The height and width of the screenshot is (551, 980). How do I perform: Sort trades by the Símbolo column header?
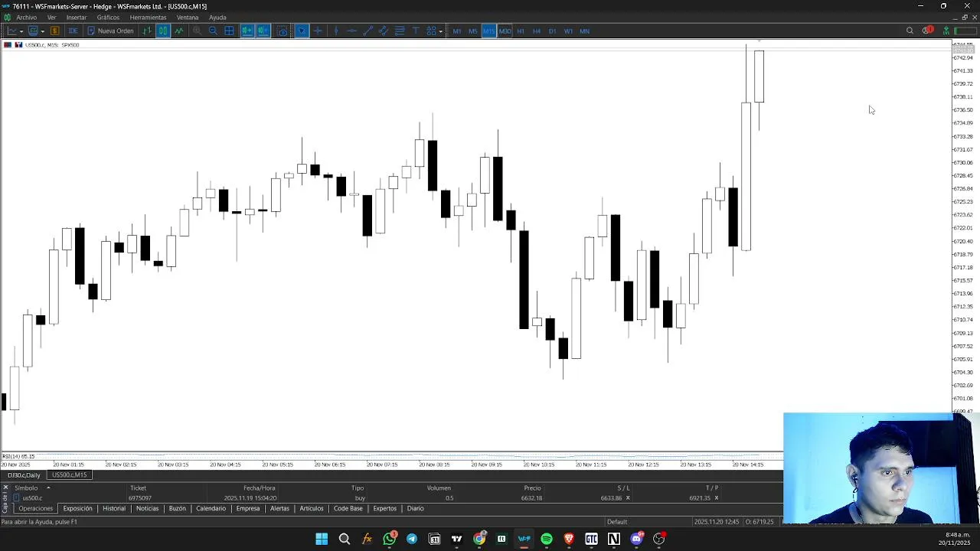pyautogui.click(x=26, y=488)
